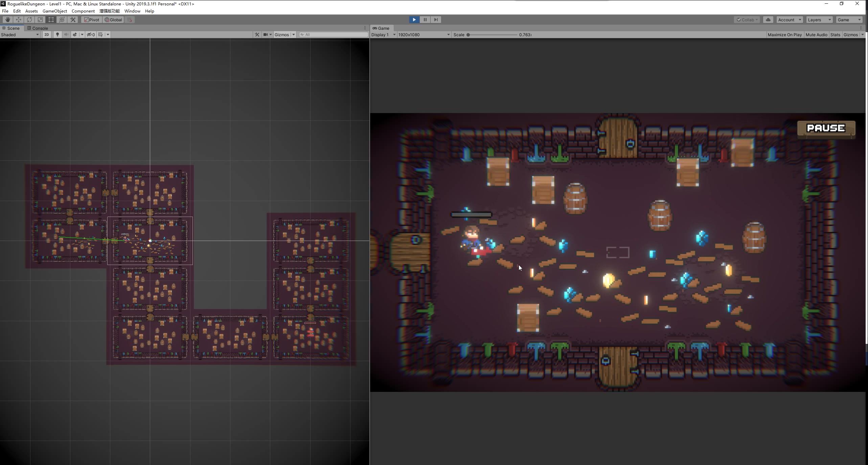Open the Shaded draw mode dropdown
This screenshot has width=868, height=465.
tap(20, 35)
